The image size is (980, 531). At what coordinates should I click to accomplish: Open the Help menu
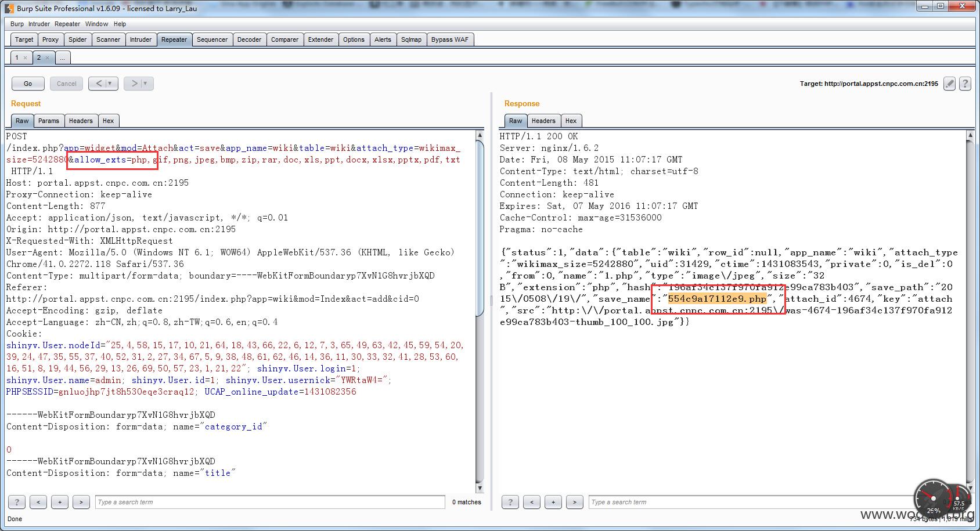point(120,24)
